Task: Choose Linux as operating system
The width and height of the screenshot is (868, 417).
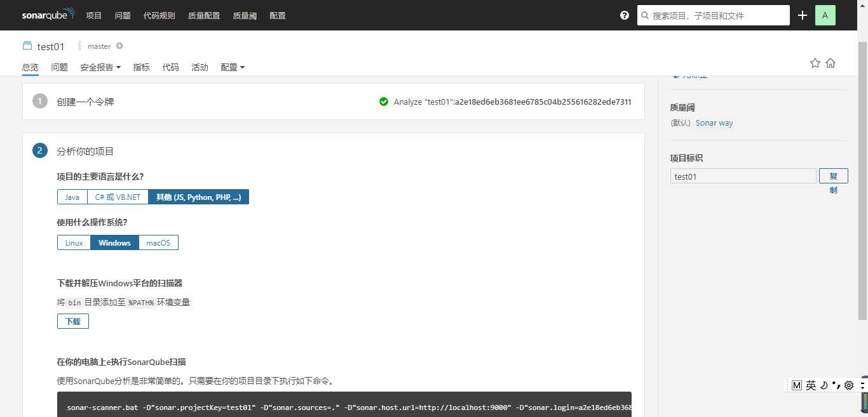Action: click(74, 242)
